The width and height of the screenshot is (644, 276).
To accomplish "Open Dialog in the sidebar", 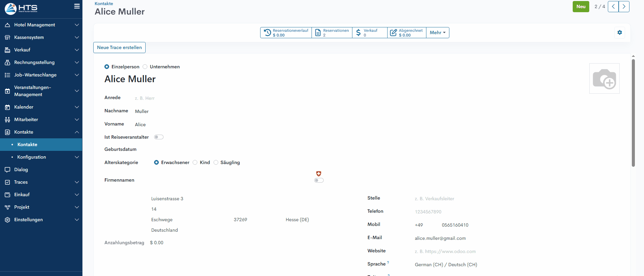I will (21, 169).
